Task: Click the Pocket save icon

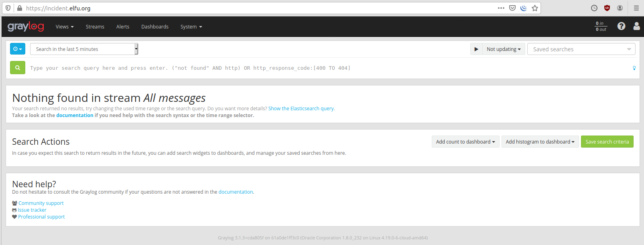Action: (512, 8)
